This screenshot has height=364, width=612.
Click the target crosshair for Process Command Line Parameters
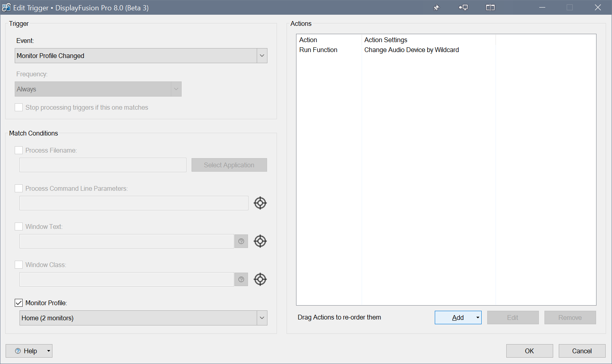[x=260, y=203]
